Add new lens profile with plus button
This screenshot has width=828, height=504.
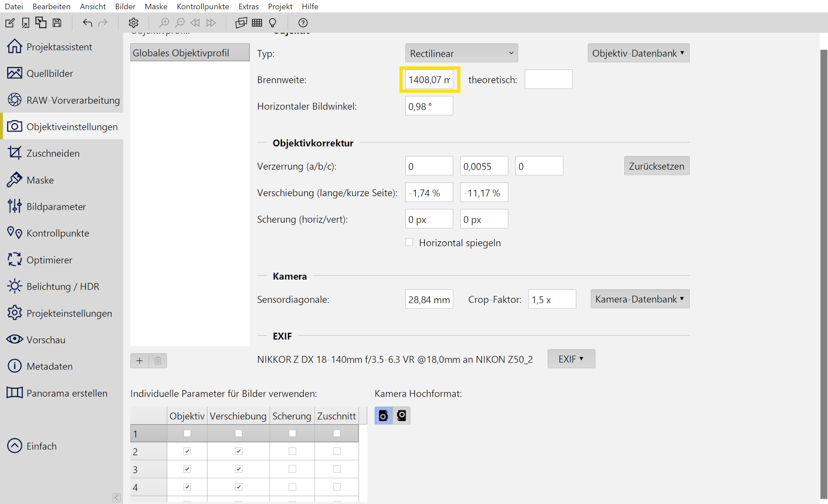[x=140, y=361]
